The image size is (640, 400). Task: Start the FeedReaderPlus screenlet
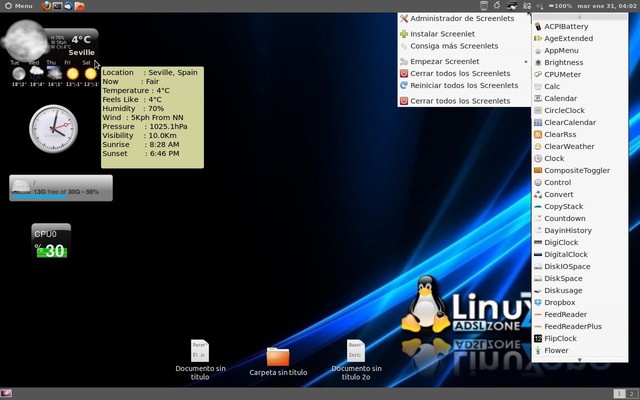(x=580, y=327)
